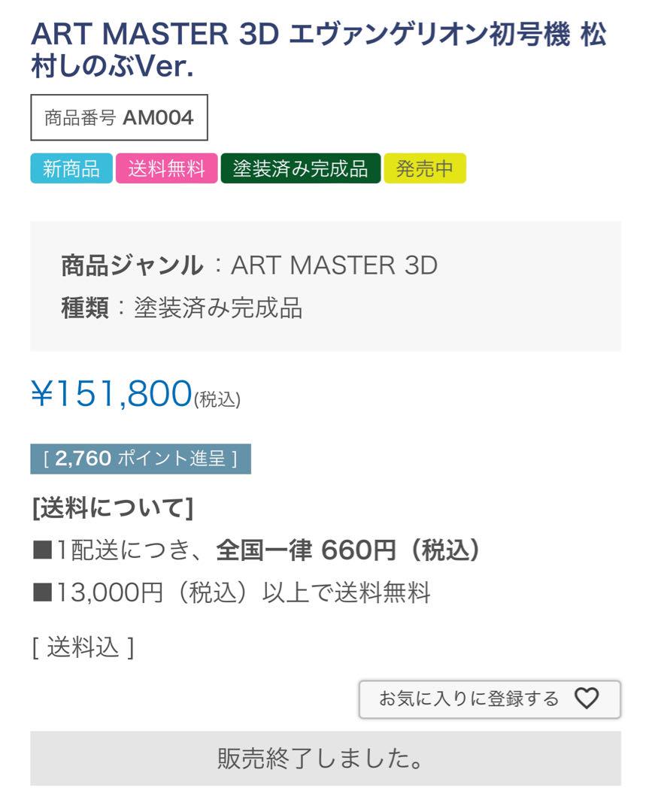Click the [送料について] heading
The image size is (652, 812).
113,507
